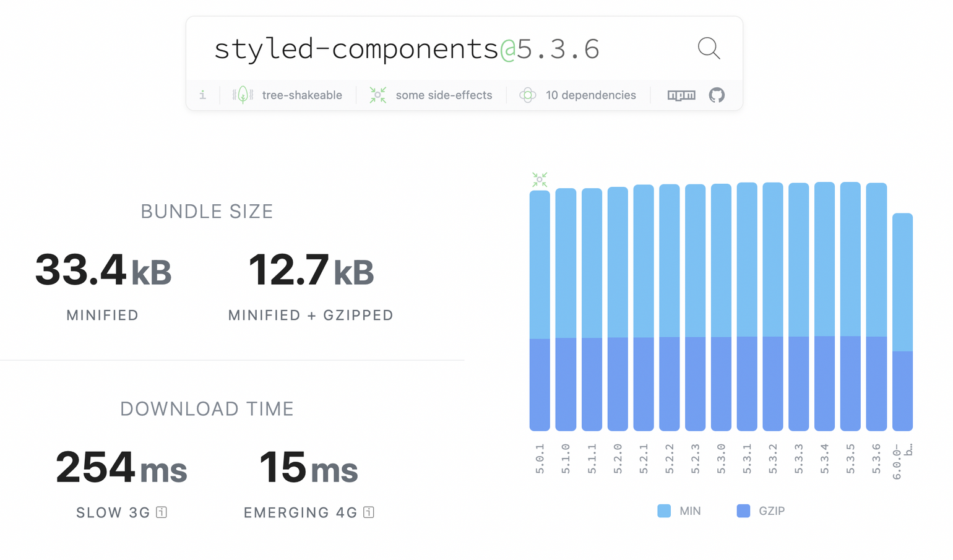
Task: Click the 'BUNDLE SIZE' heading
Action: pos(207,212)
